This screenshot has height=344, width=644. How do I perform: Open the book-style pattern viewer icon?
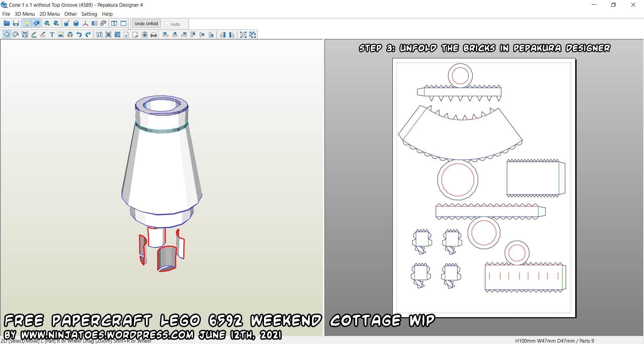point(99,35)
